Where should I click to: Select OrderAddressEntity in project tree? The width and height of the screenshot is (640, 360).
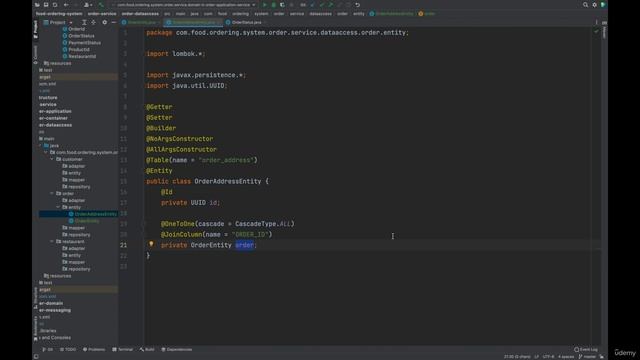point(96,214)
